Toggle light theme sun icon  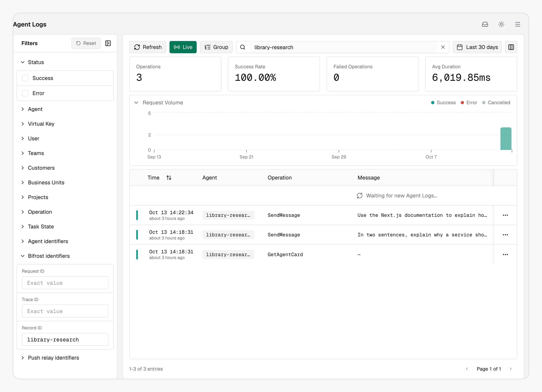[501, 24]
